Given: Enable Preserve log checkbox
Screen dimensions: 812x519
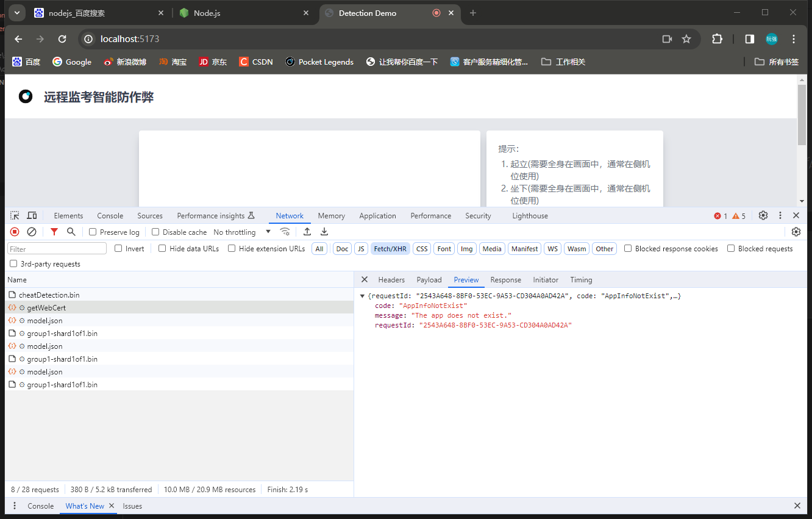Looking at the screenshot, I should click(x=93, y=232).
